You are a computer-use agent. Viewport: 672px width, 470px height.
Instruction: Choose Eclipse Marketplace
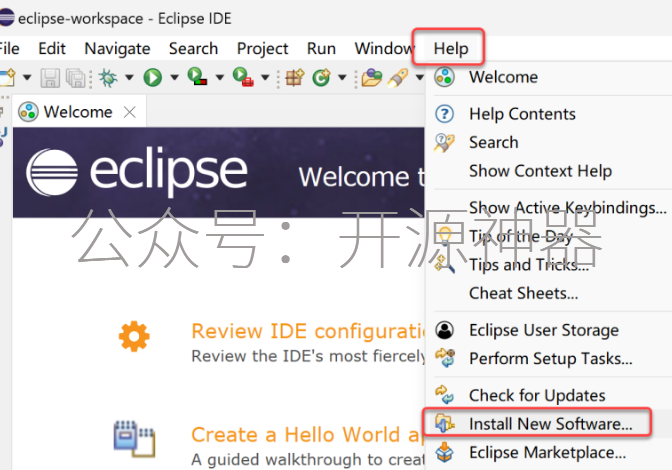(549, 452)
